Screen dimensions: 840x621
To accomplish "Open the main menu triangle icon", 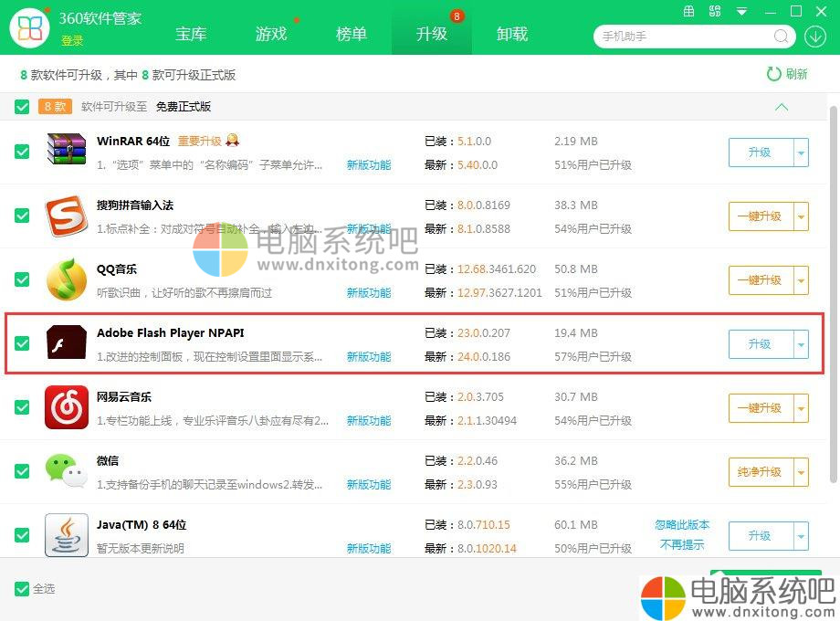I will 741,11.
